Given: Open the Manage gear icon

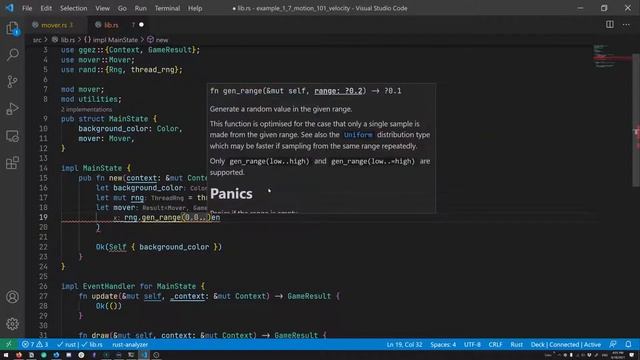Looking at the screenshot, I should [12, 324].
